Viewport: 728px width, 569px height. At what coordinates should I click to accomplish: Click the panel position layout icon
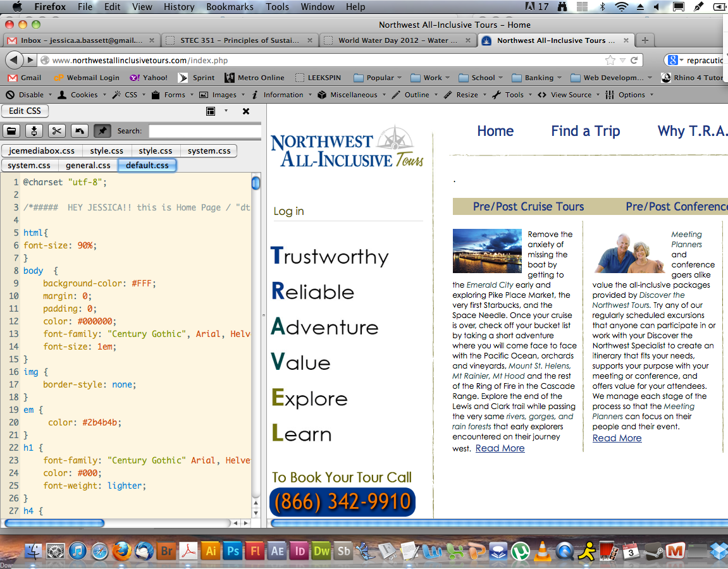coord(211,111)
